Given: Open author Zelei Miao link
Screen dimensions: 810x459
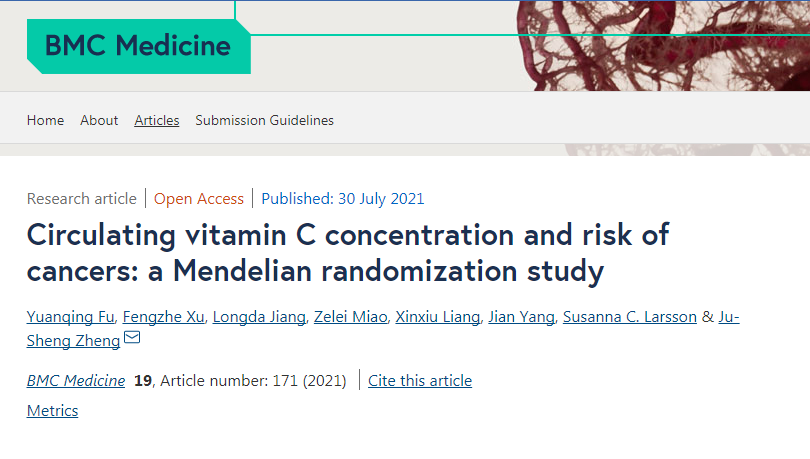Looking at the screenshot, I should pos(350,316).
